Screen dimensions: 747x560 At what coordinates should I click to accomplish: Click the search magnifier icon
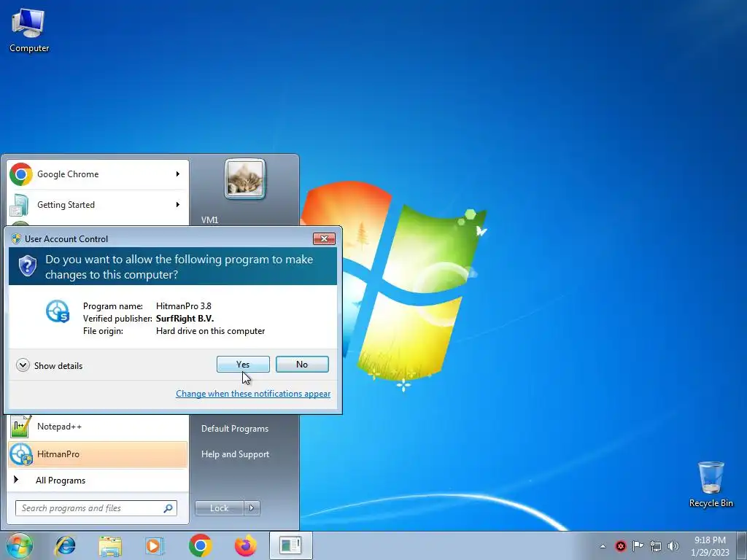168,508
